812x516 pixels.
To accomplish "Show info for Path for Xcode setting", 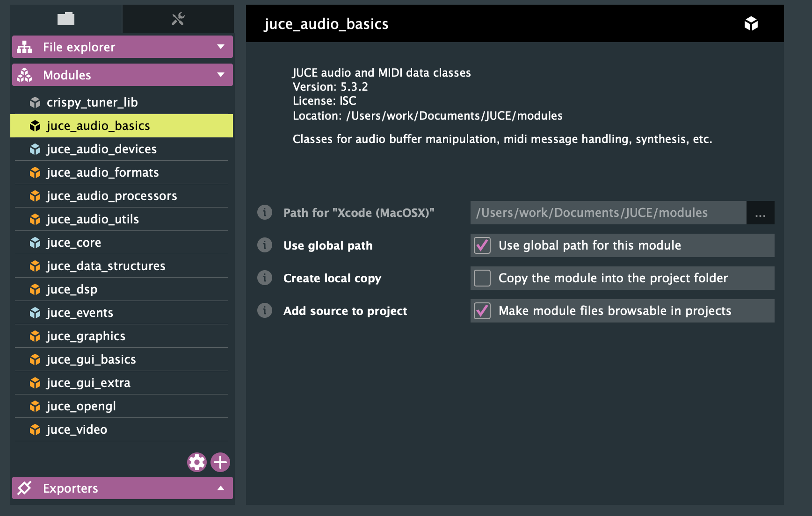I will 265,212.
